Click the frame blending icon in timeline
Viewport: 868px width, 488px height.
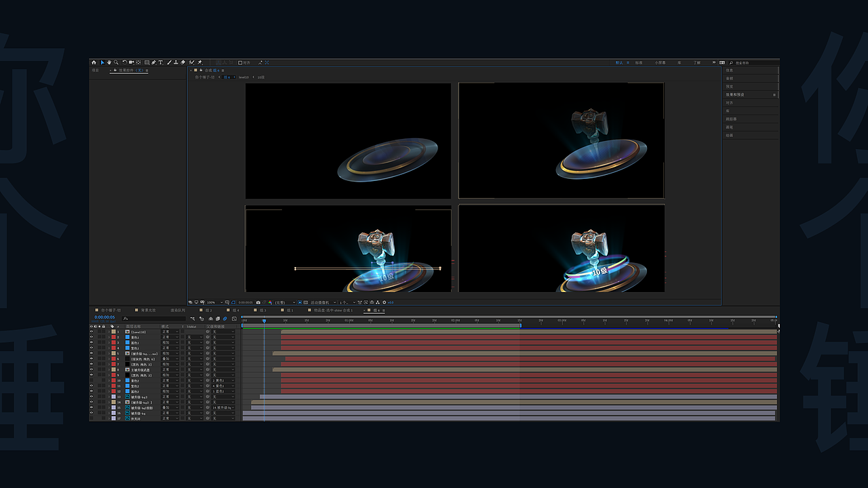(x=218, y=318)
